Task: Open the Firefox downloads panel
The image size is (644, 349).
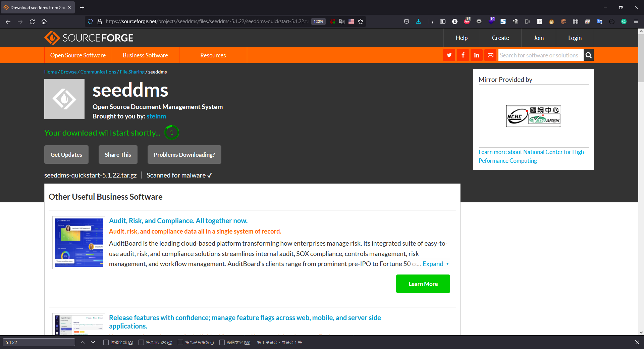Action: click(418, 21)
